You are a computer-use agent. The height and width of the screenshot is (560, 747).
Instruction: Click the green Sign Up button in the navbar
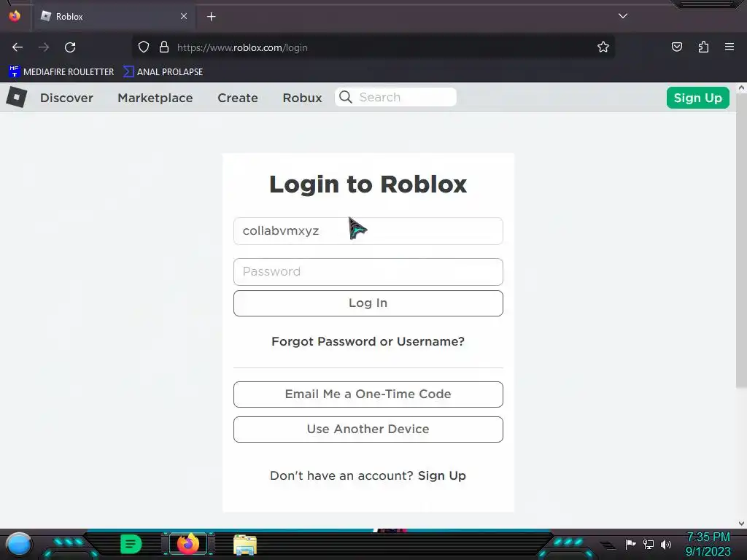[698, 98]
